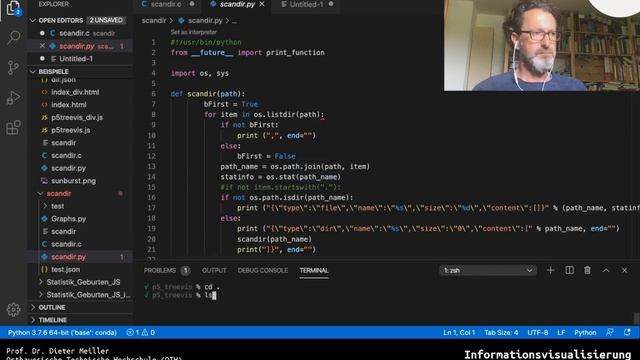Split the terminal panel
Screen dimensions: 640x360
569,270
